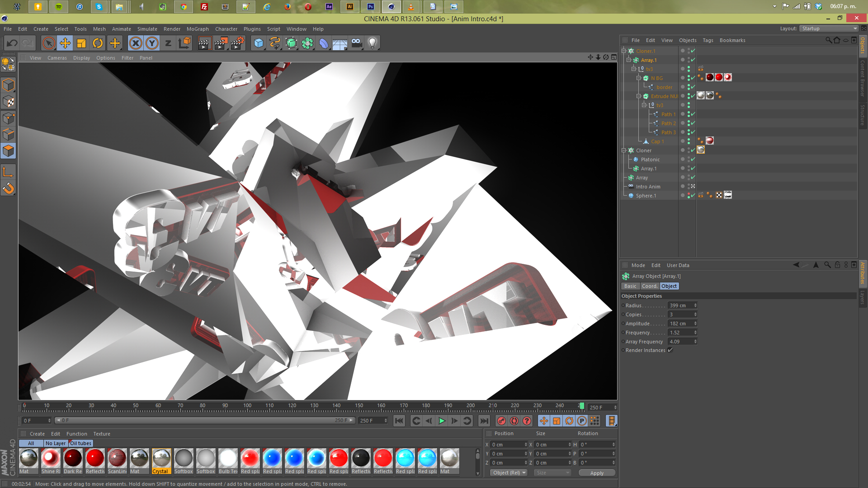Viewport: 868px width, 488px height.
Task: Collapse the Extrude NU tree node
Action: (x=639, y=96)
